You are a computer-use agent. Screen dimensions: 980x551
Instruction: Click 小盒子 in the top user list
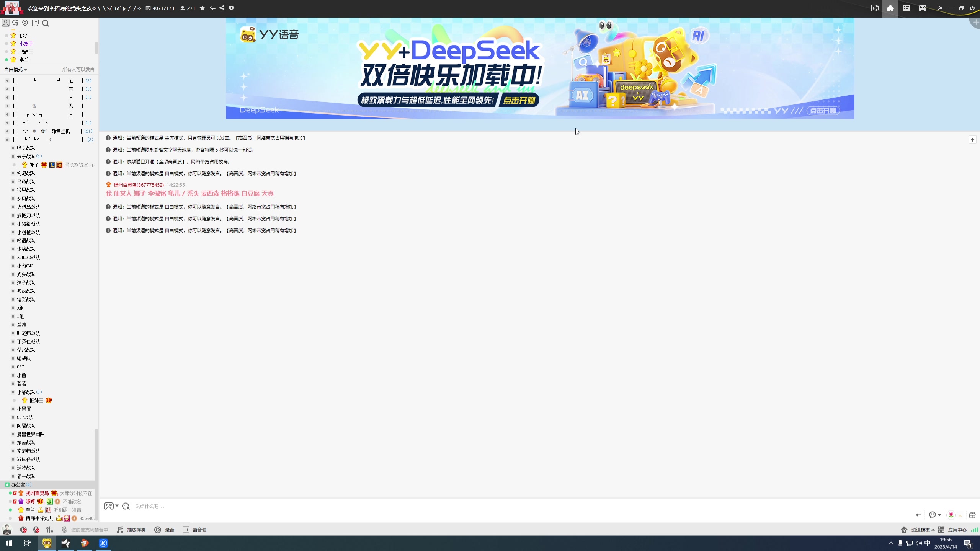26,44
